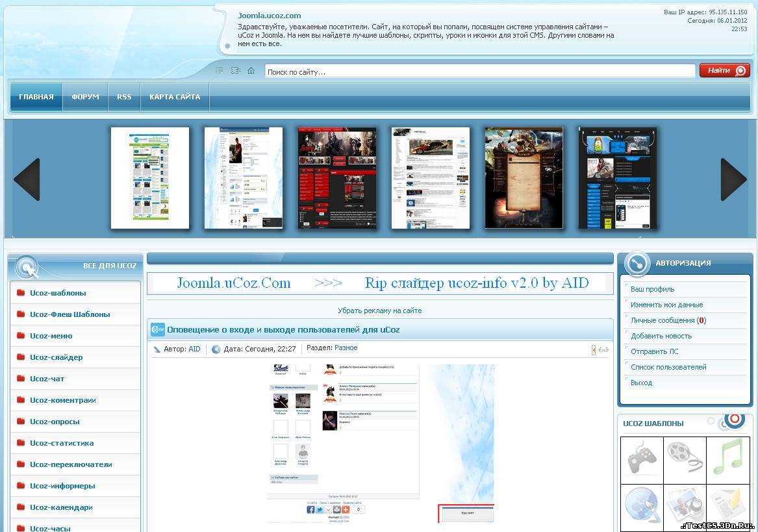Open the fantasy parchment template thumbnail
The height and width of the screenshot is (532, 758).
[524, 178]
